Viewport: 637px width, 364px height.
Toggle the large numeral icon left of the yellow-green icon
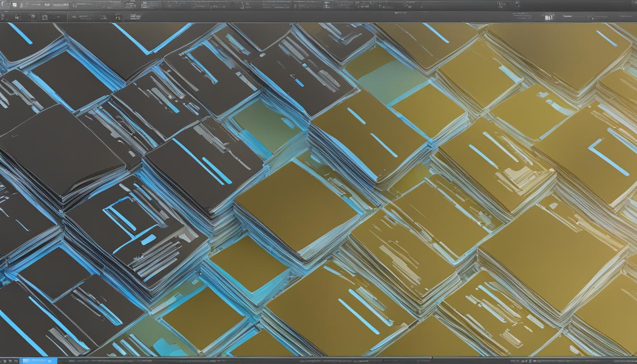[45, 17]
